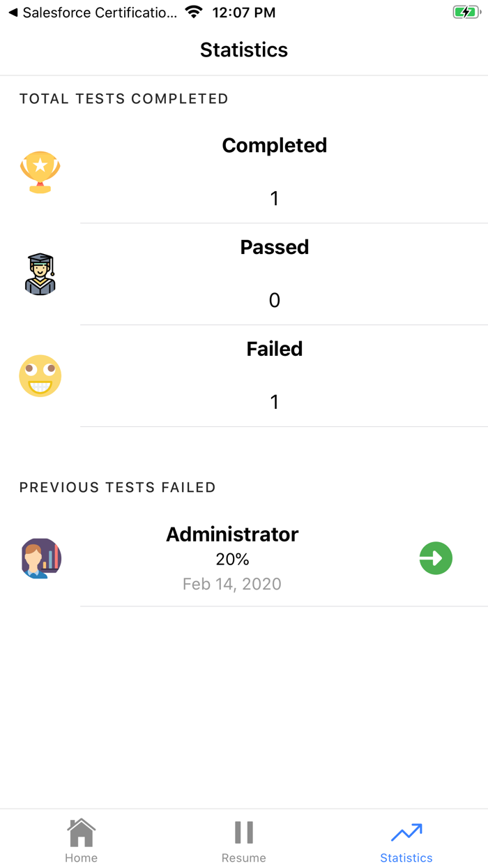This screenshot has height=868, width=488.
Task: Open the Administrator failed test title
Action: click(x=232, y=534)
